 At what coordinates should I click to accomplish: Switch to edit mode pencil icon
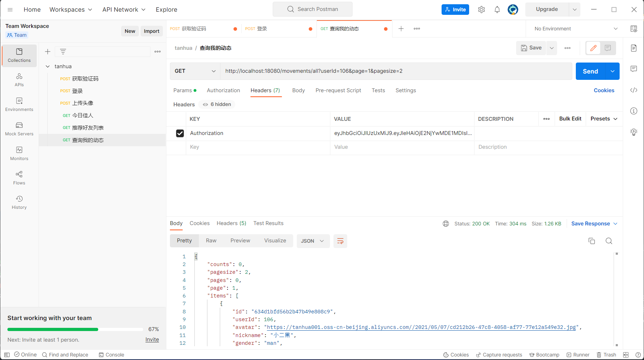point(593,48)
